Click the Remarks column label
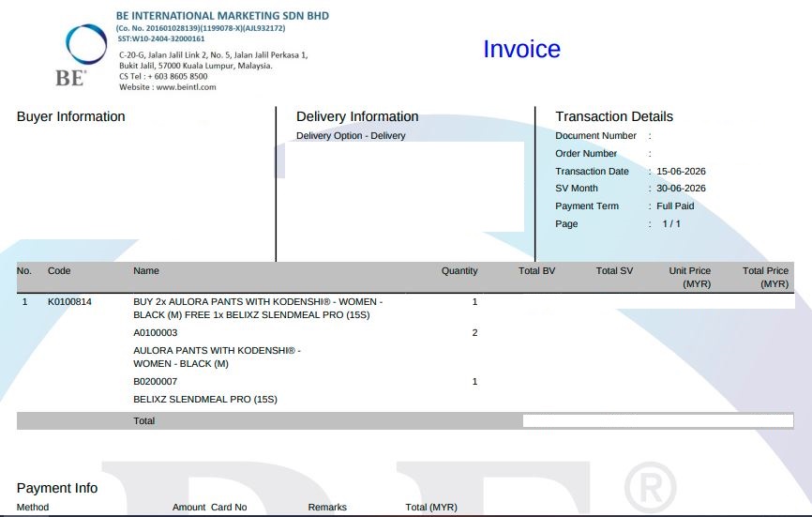Screen dimensions: 812x517 pos(327,508)
